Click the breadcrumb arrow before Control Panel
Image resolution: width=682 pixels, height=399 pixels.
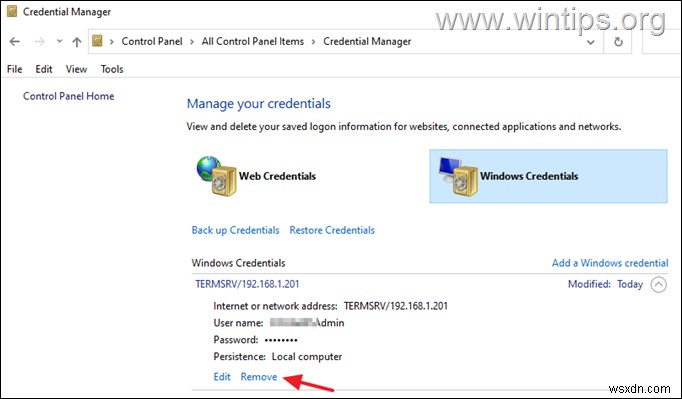point(112,42)
